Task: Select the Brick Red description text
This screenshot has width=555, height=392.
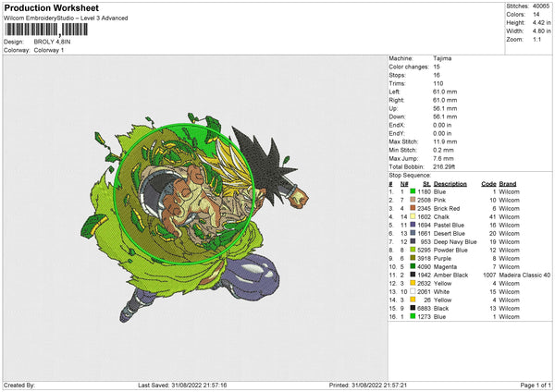Action: click(x=447, y=208)
